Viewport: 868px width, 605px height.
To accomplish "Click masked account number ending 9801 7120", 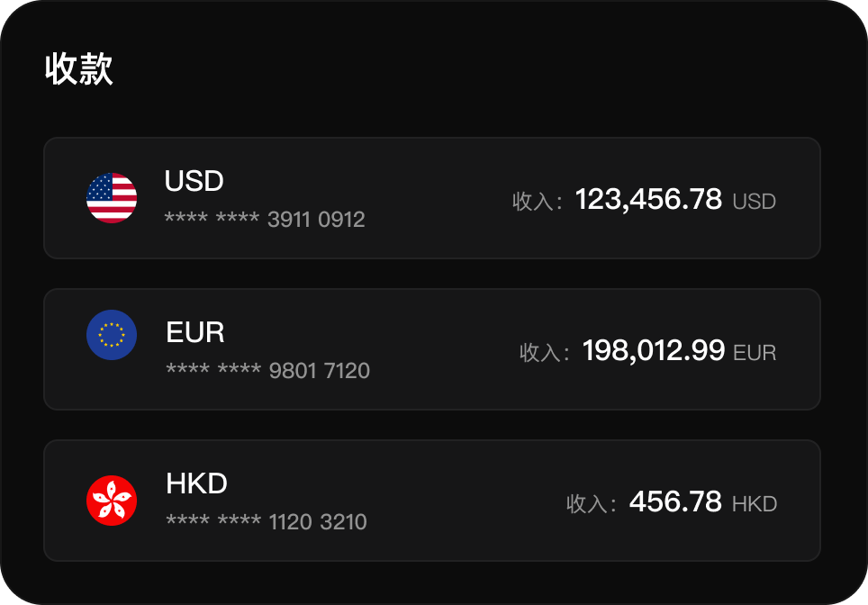I will 267,371.
